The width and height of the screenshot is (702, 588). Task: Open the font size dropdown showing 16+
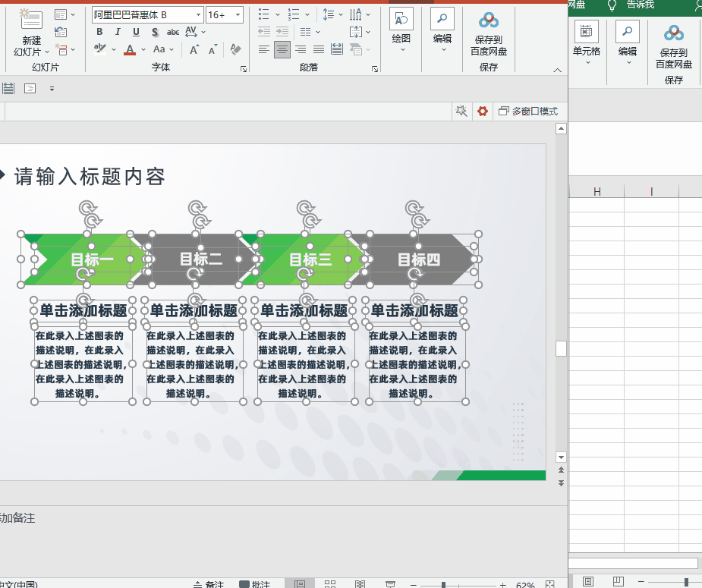(238, 14)
